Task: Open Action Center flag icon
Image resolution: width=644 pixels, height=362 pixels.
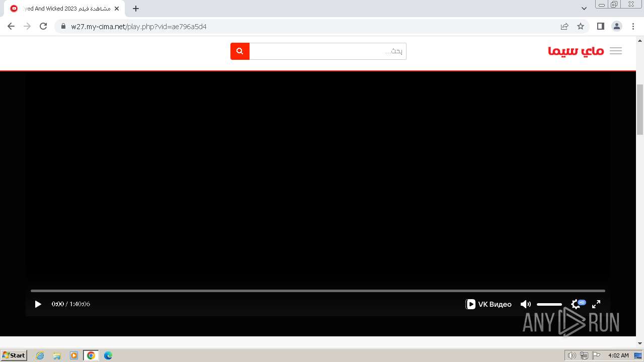Action: (596, 355)
